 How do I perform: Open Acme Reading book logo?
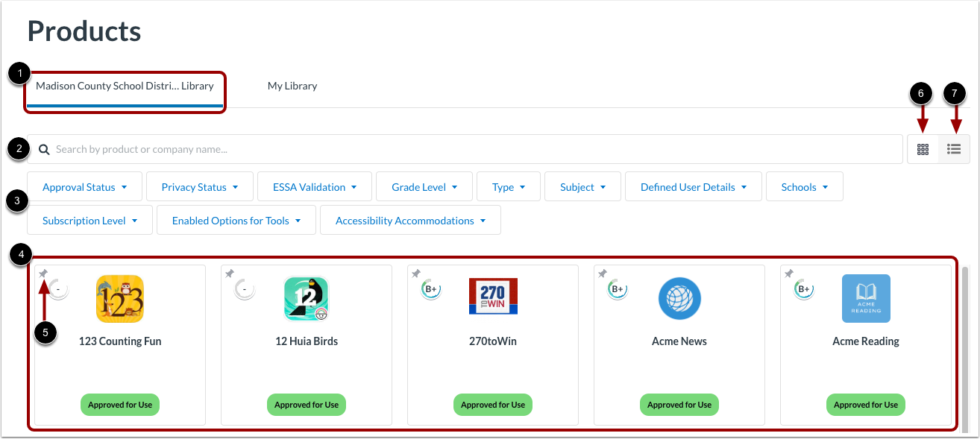[x=866, y=298]
